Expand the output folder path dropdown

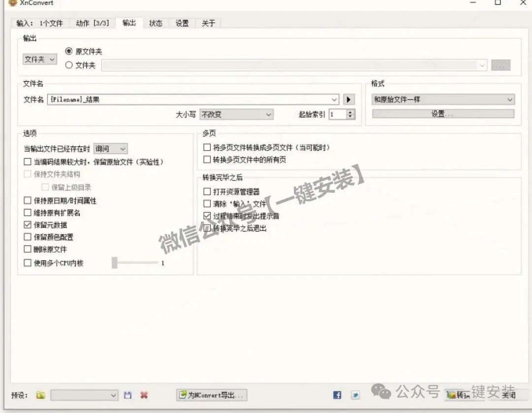tap(482, 65)
